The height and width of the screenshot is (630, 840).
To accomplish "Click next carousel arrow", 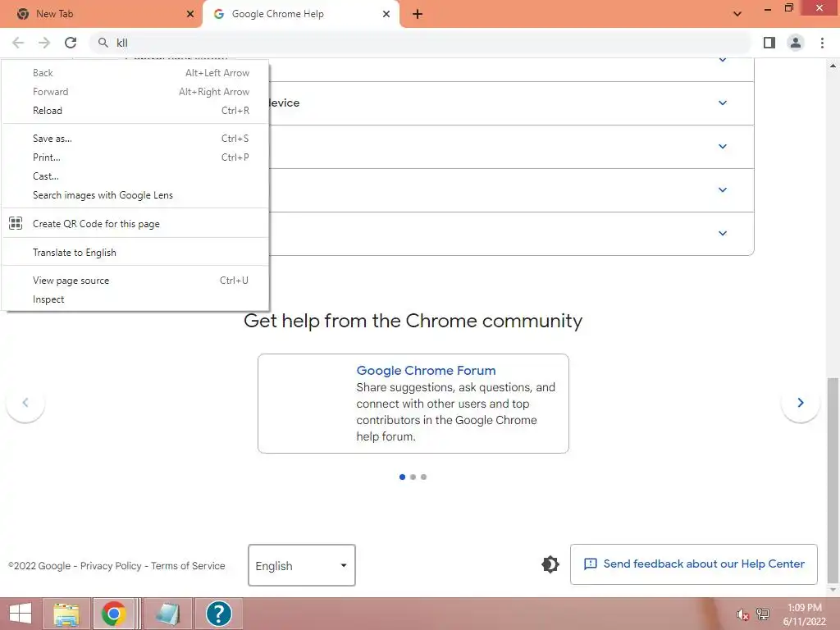I will pos(801,402).
